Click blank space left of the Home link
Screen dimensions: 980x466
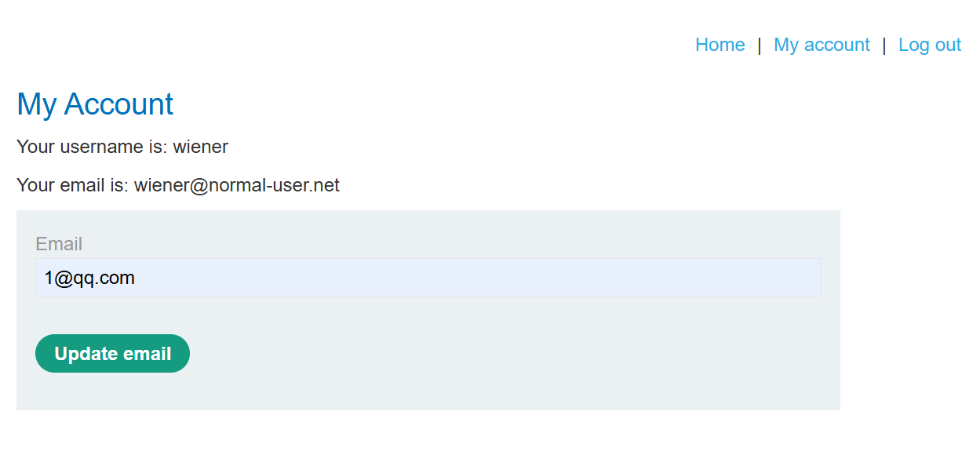[392, 46]
